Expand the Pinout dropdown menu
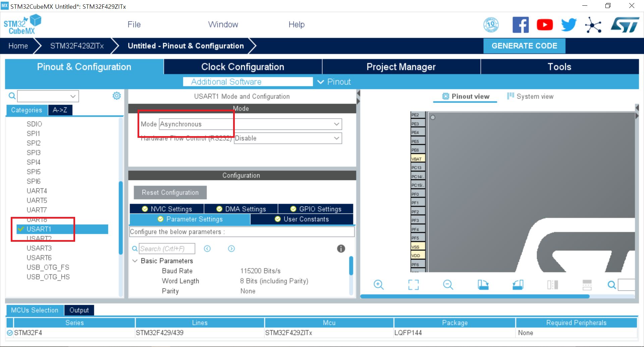This screenshot has height=347, width=644. coord(334,82)
